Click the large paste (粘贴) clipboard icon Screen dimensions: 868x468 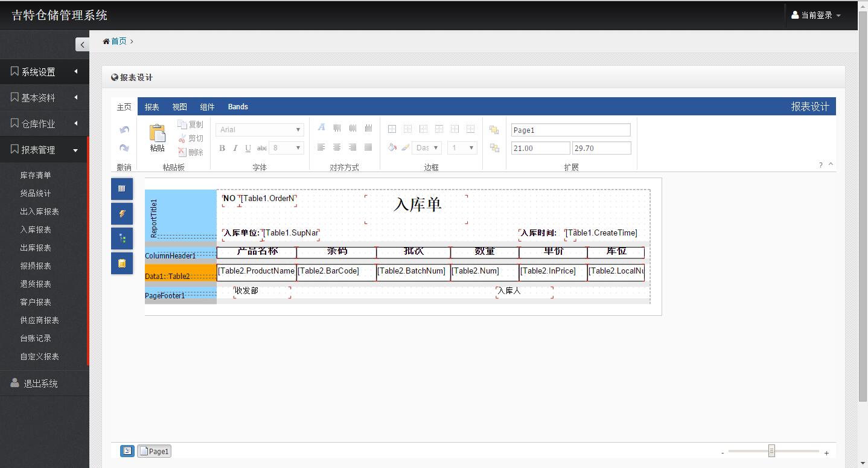pos(157,137)
